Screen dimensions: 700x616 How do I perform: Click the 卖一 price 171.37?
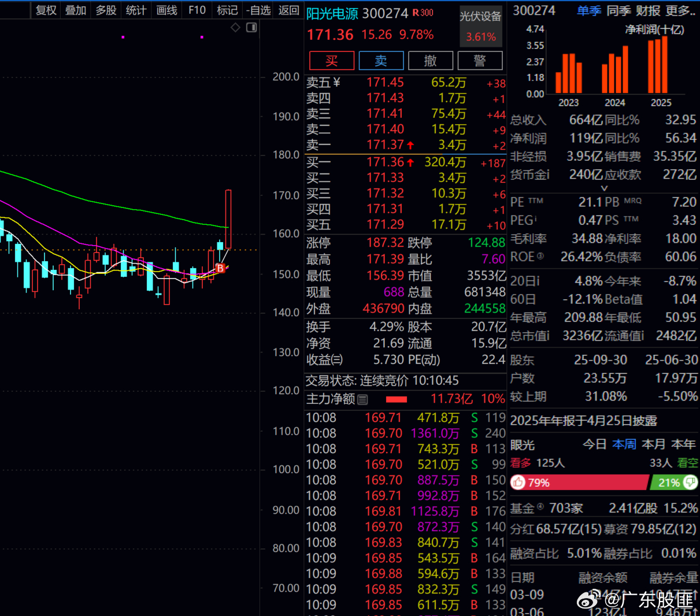pyautogui.click(x=385, y=145)
